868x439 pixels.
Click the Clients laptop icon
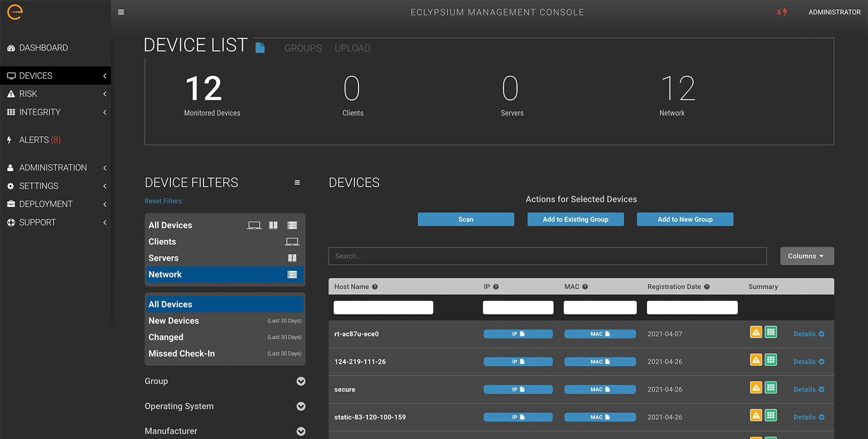coord(292,241)
